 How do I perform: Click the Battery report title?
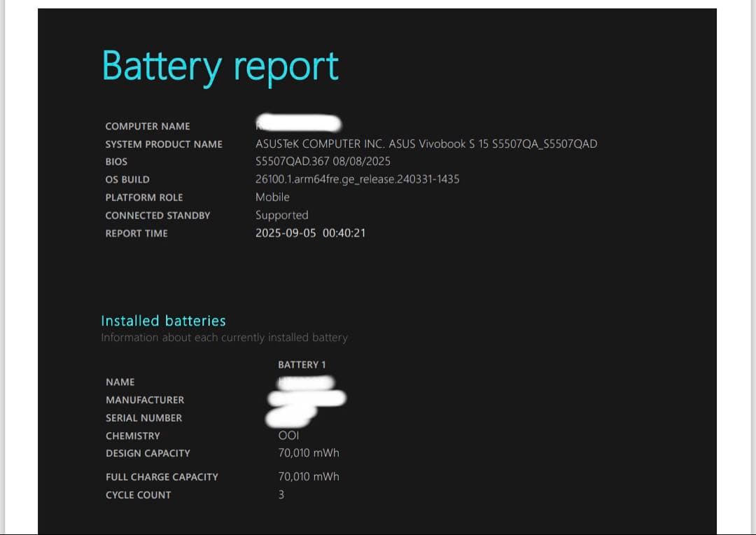point(220,65)
